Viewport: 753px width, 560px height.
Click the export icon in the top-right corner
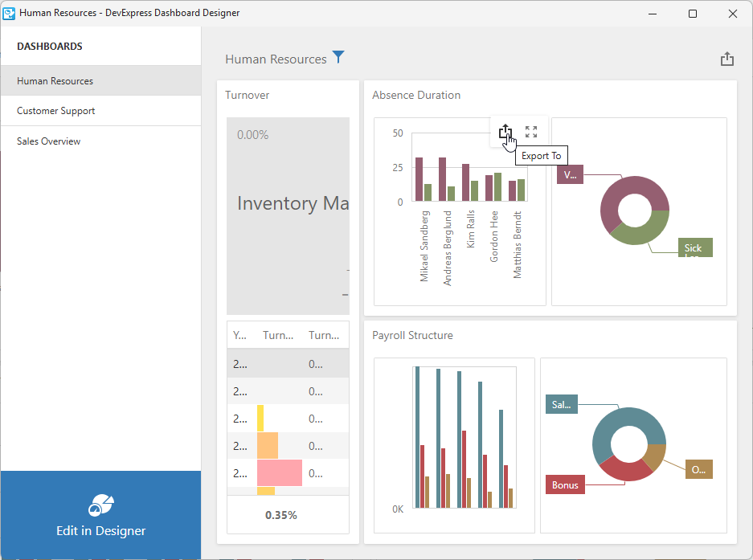tap(727, 59)
